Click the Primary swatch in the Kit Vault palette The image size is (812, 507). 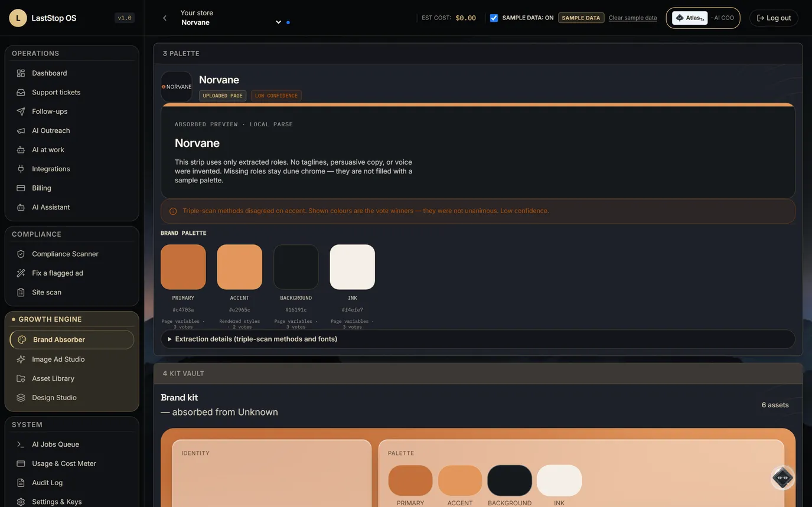point(410,480)
